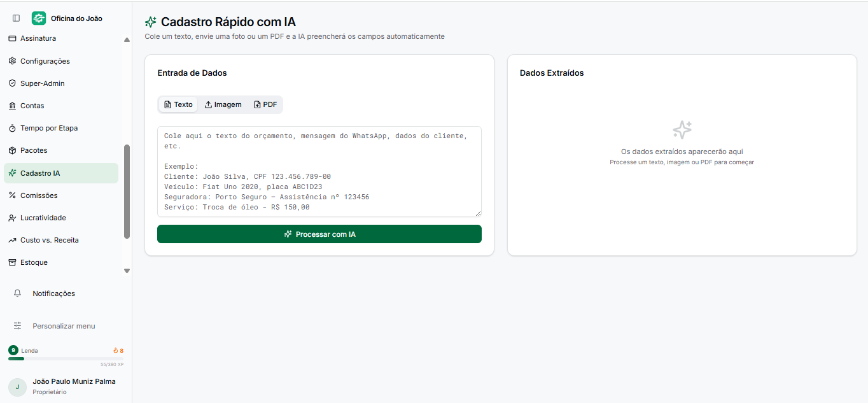Viewport: 868px width, 403px height.
Task: Select the Cadastro IA menu entry
Action: (61, 173)
